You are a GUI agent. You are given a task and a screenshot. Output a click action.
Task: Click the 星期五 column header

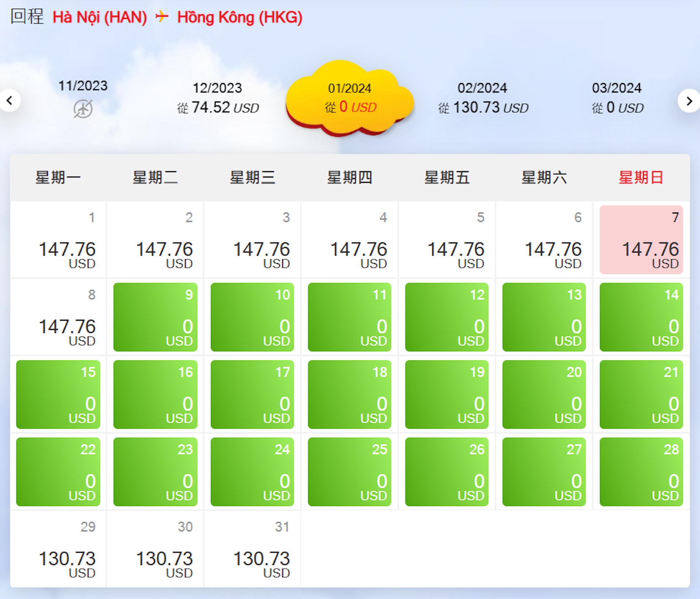pyautogui.click(x=447, y=178)
